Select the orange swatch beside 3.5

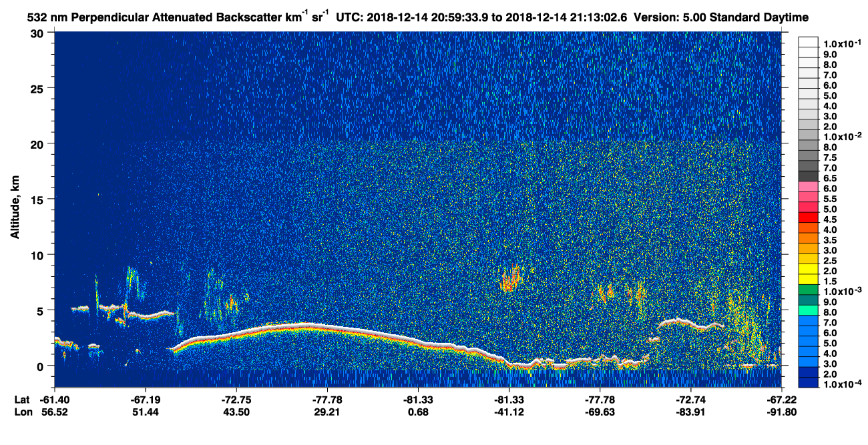pyautogui.click(x=808, y=238)
